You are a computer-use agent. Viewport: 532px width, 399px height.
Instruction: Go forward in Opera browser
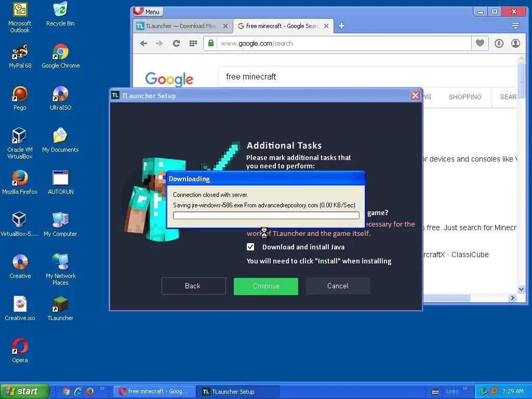[x=159, y=44]
